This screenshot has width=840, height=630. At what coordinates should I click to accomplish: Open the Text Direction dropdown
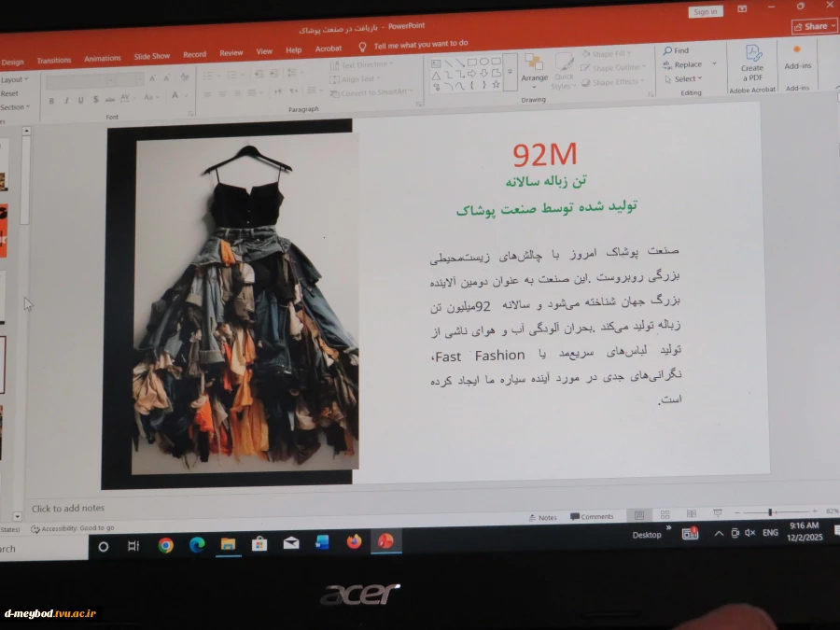click(x=361, y=64)
